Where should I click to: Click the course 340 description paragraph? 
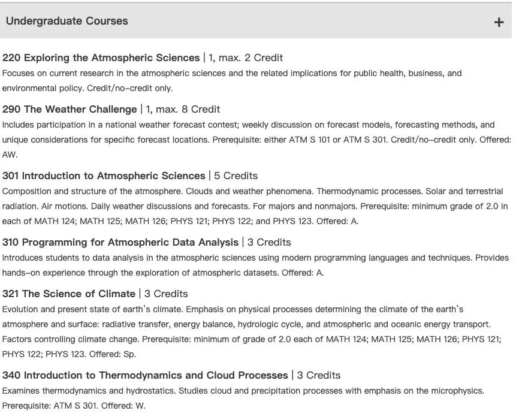[x=243, y=398]
